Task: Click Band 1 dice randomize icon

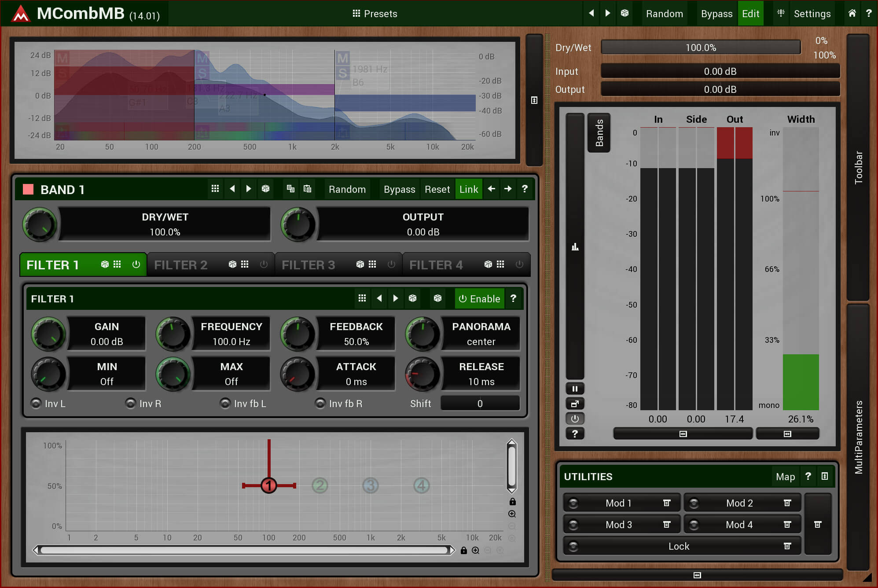Action: tap(265, 189)
